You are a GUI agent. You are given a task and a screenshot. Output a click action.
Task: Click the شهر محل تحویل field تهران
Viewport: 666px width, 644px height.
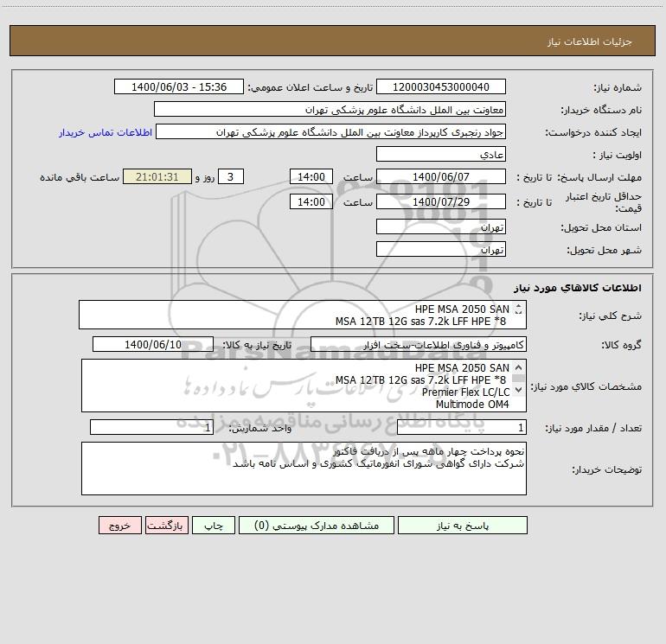click(x=441, y=249)
